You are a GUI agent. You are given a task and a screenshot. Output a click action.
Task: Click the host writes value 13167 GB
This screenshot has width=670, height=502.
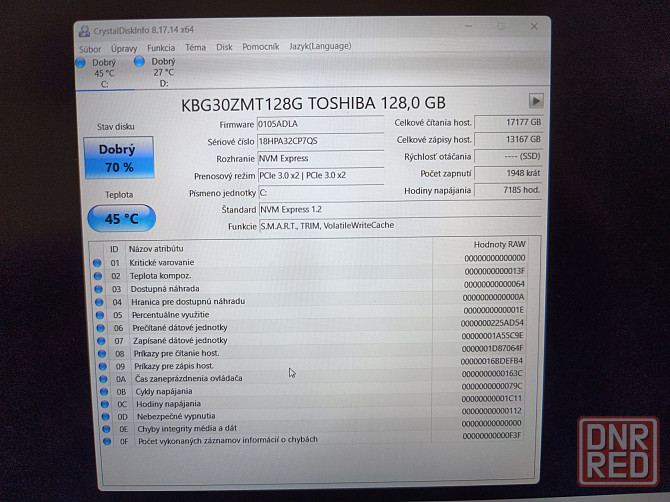(508, 139)
